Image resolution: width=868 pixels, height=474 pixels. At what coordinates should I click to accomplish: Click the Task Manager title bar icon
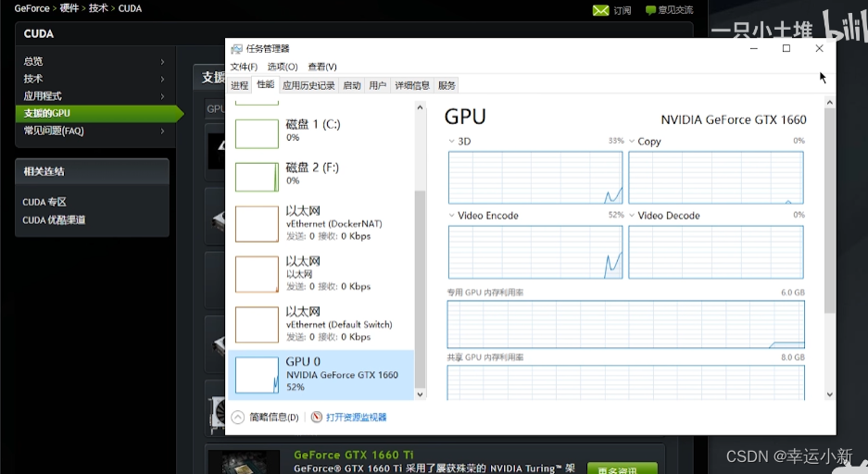pyautogui.click(x=236, y=49)
